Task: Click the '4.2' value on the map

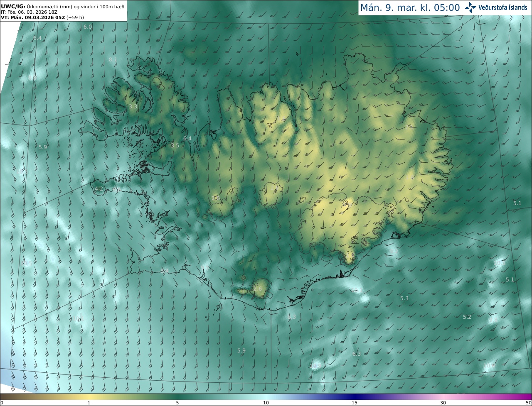Action: point(99,189)
